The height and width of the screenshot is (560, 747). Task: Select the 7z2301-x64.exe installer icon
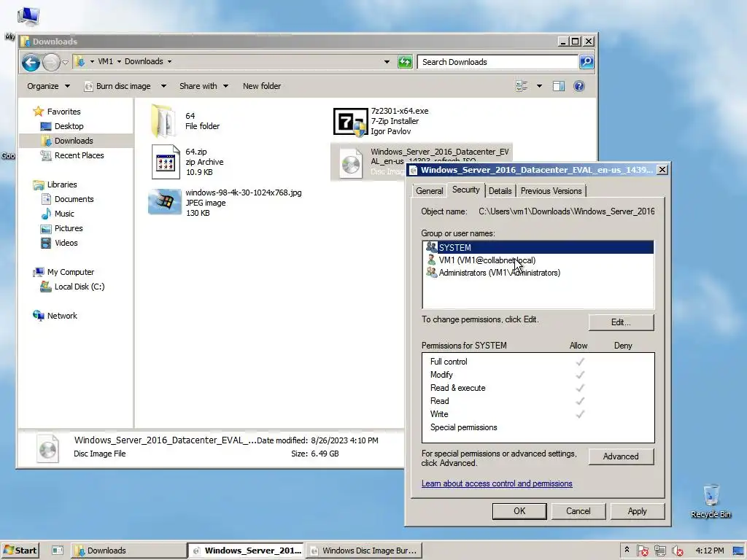(350, 122)
